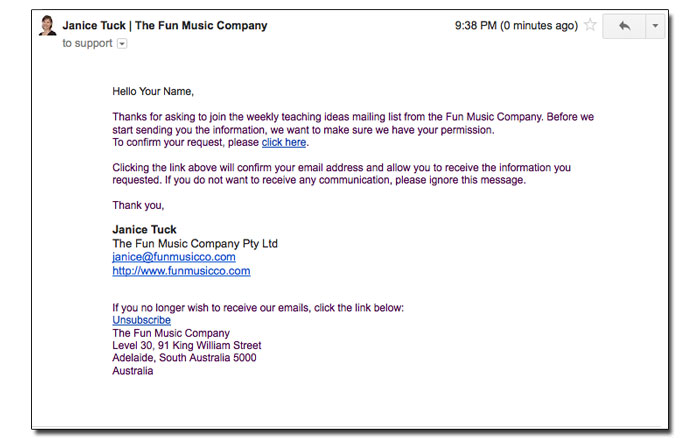This screenshot has height=438, width=700.
Task: Star this email message
Action: 590,25
